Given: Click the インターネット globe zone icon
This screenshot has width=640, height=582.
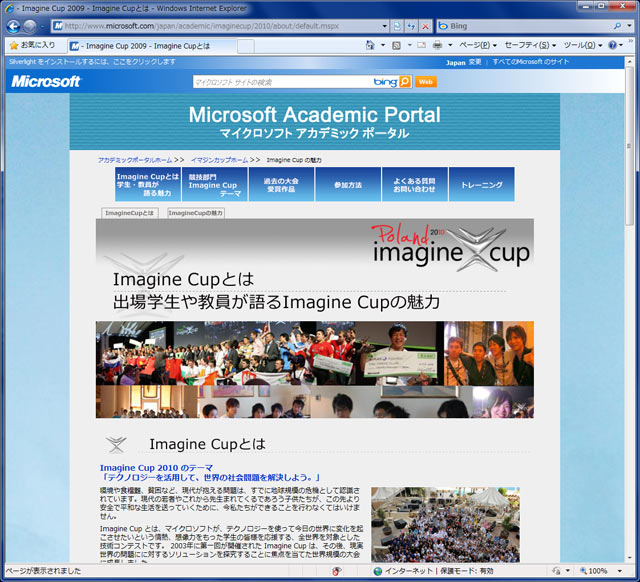Looking at the screenshot, I should (x=378, y=571).
